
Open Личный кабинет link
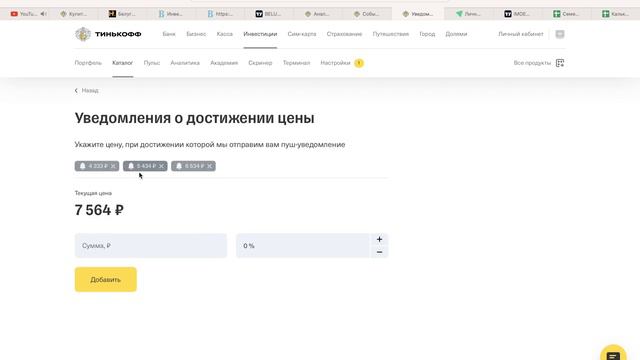[x=521, y=34]
